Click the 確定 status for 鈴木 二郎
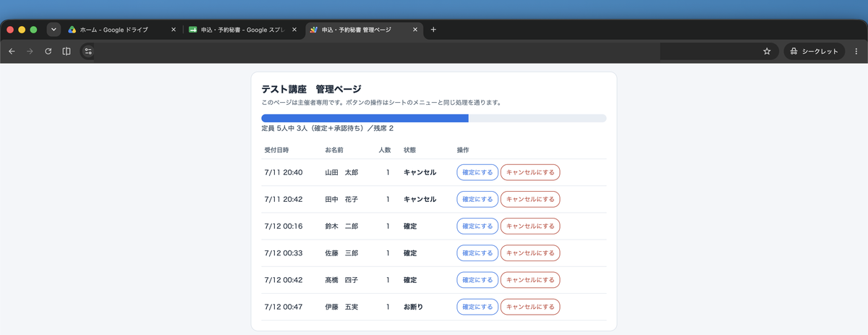This screenshot has height=335, width=868. [x=410, y=226]
